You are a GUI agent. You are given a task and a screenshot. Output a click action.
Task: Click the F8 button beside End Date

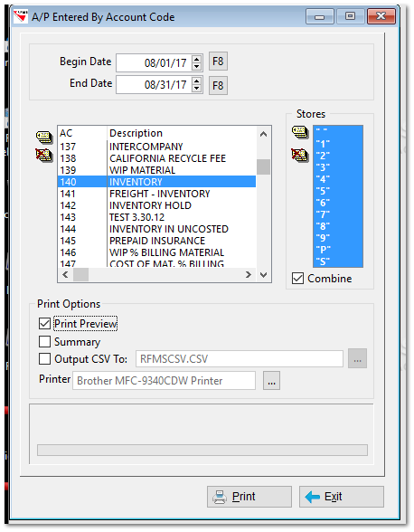pos(218,85)
